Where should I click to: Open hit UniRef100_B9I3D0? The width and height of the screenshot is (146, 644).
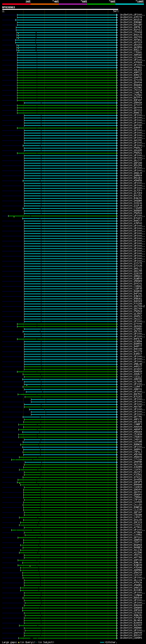131,25
